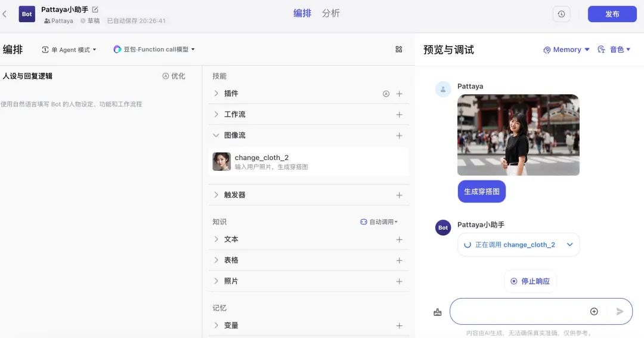The height and width of the screenshot is (338, 644).
Task: Expand the 表格 knowledge section
Action: (216, 260)
